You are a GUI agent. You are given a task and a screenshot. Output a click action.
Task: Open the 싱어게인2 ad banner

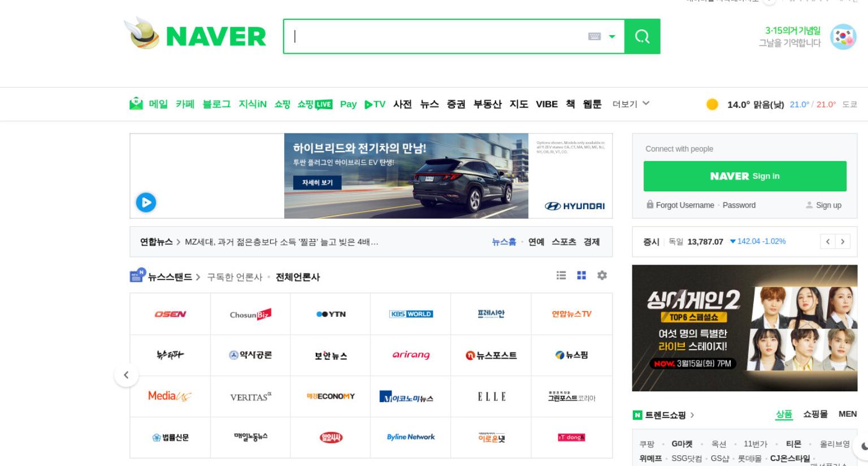[744, 328]
